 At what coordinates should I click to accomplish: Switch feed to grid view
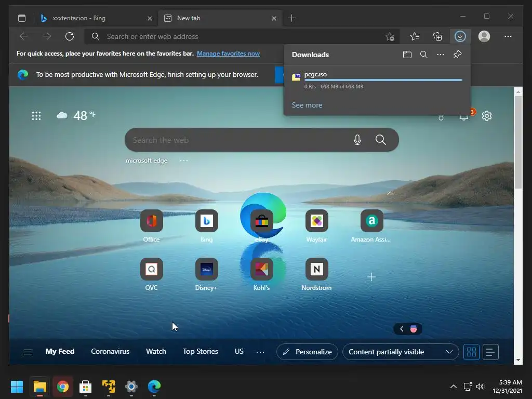[471, 352]
